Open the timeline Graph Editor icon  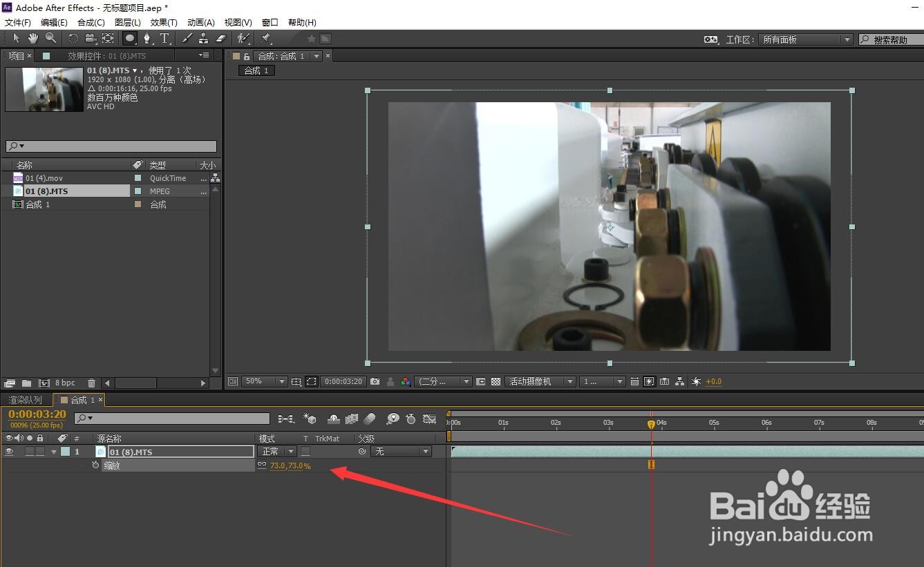(x=429, y=419)
